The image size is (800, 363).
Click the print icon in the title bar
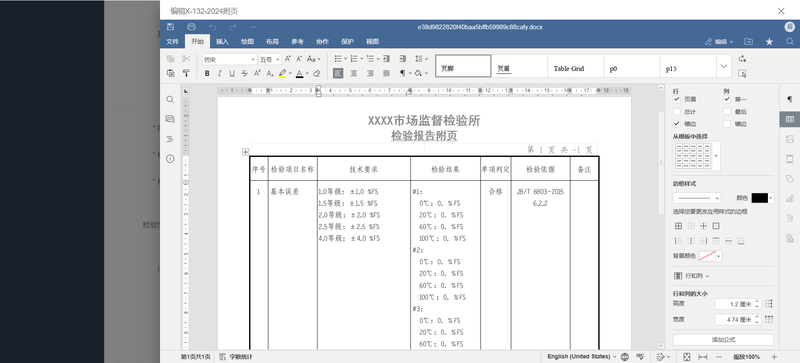tap(191, 27)
